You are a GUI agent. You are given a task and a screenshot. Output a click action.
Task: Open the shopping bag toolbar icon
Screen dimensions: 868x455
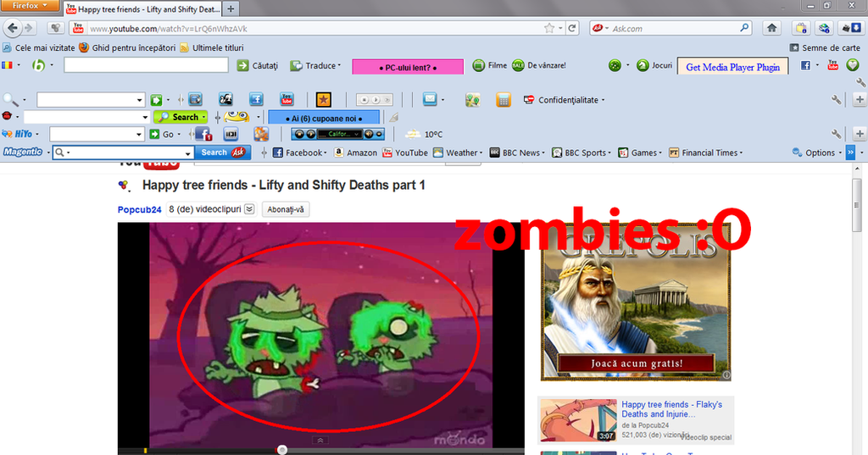pos(800,28)
